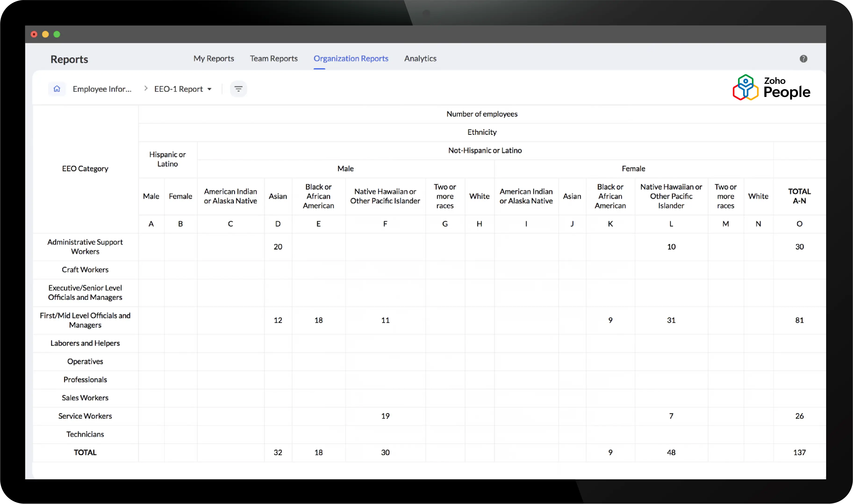Click the Administrative Support Workers row

[x=85, y=247]
